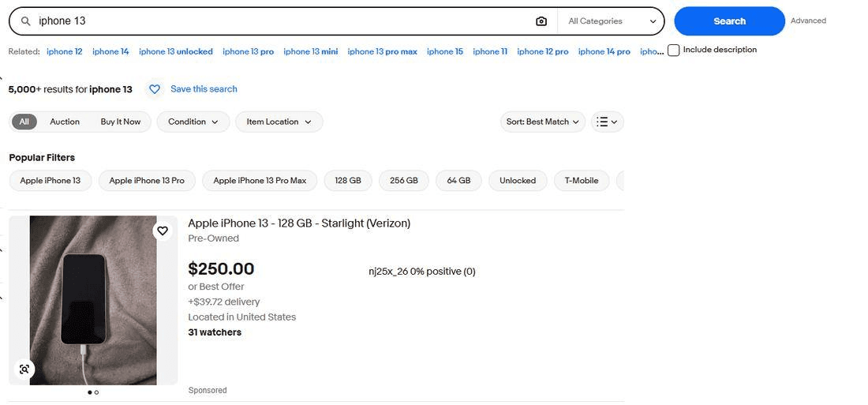This screenshot has height=405, width=868.
Task: Click the blue Search button
Action: (x=729, y=21)
